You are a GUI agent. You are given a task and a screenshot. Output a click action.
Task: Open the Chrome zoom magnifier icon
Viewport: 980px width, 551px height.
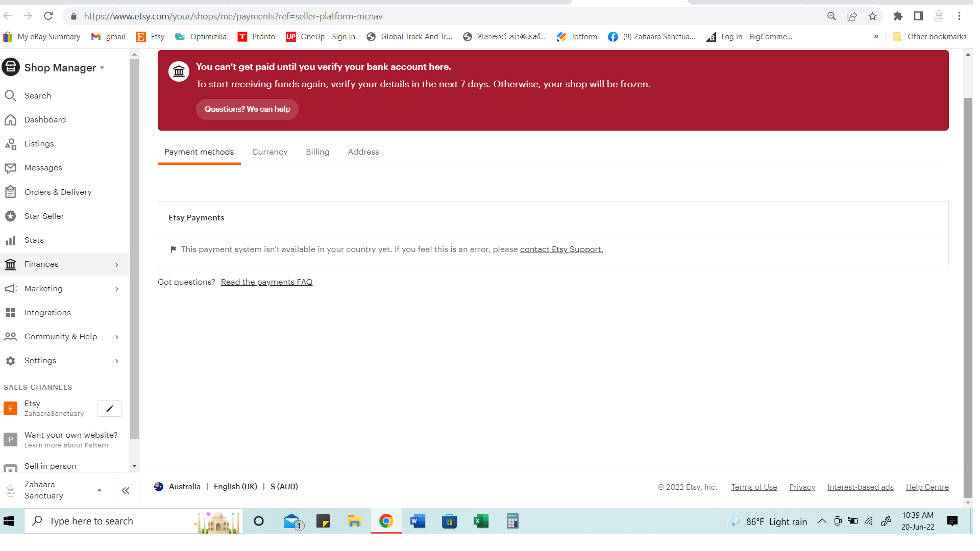click(x=831, y=16)
